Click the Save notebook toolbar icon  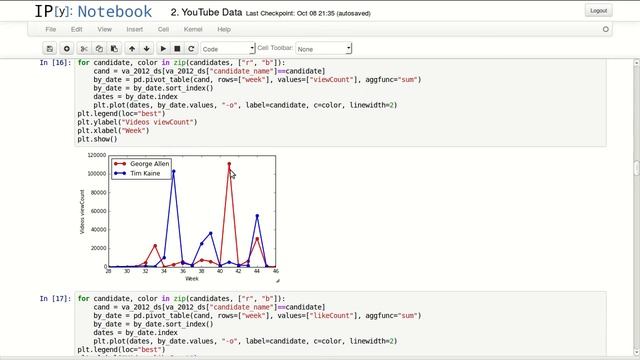click(x=50, y=49)
